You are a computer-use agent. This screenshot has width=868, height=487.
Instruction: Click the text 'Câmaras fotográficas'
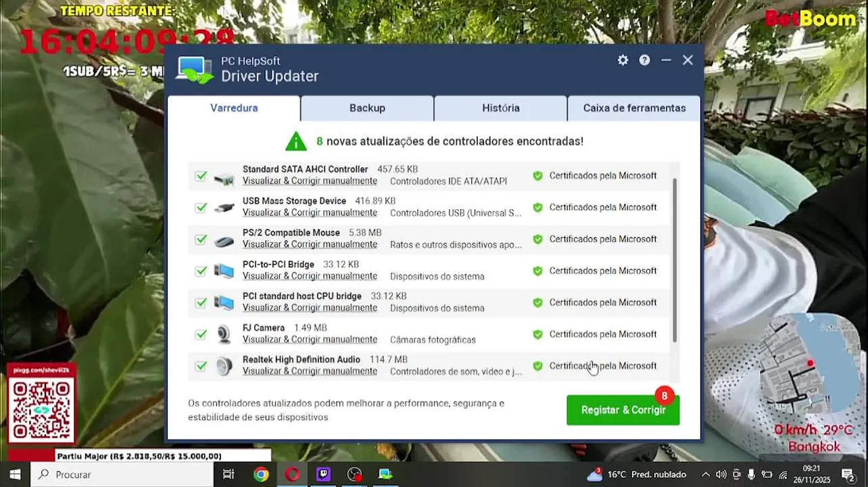[x=433, y=340]
